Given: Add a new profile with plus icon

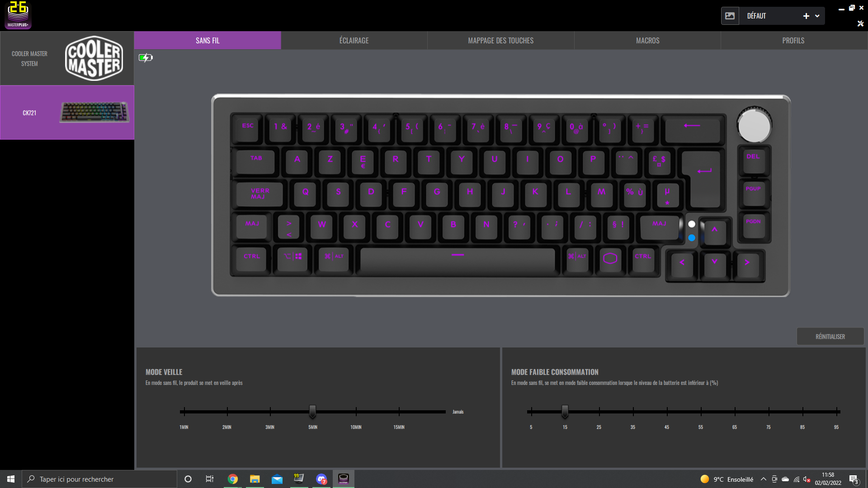Looking at the screenshot, I should pos(806,16).
